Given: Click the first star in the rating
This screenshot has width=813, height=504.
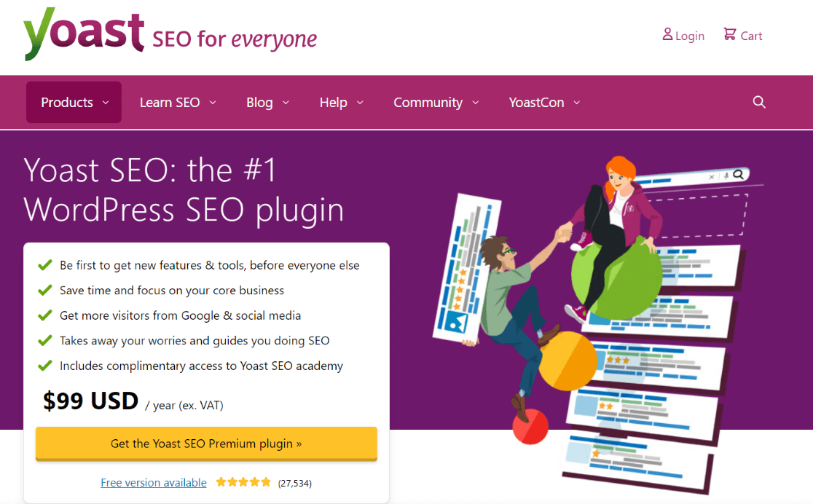Looking at the screenshot, I should tap(221, 481).
